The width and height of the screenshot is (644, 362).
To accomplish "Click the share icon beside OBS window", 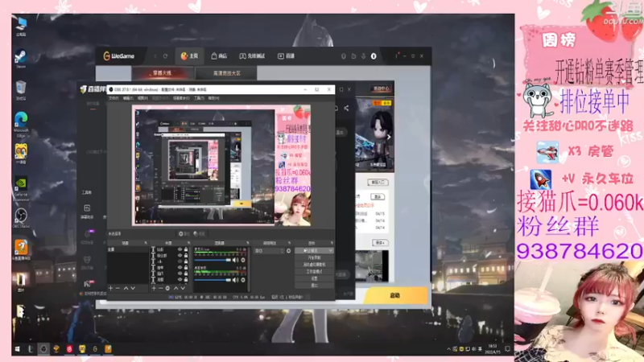I will pos(346,108).
